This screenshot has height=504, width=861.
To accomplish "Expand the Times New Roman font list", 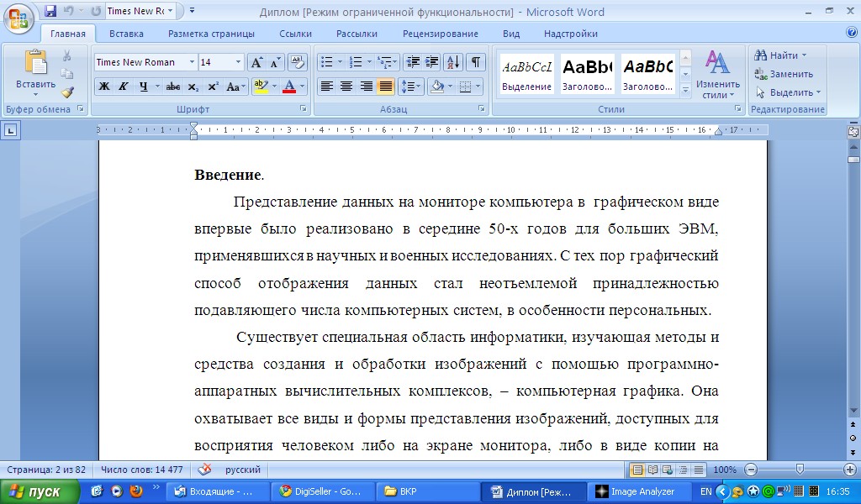I will tap(192, 62).
